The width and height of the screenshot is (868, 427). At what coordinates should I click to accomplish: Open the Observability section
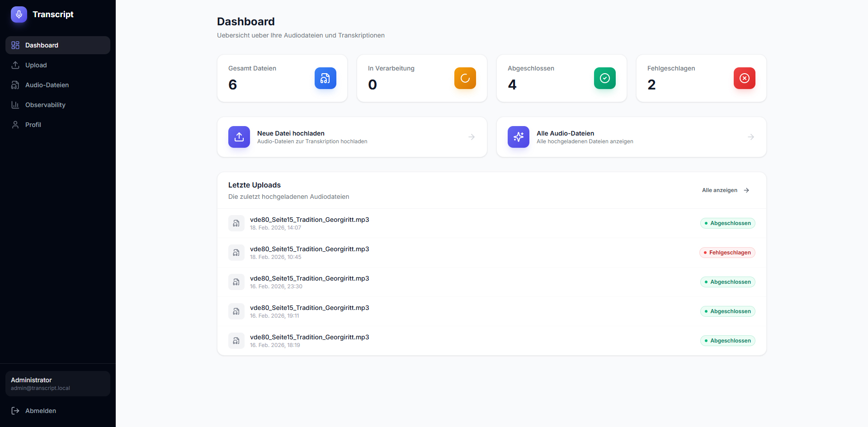(45, 105)
